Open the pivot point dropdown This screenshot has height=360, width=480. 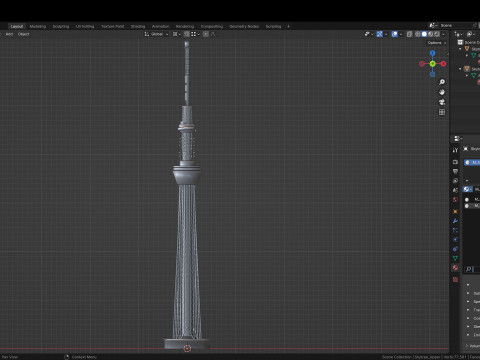(176, 34)
